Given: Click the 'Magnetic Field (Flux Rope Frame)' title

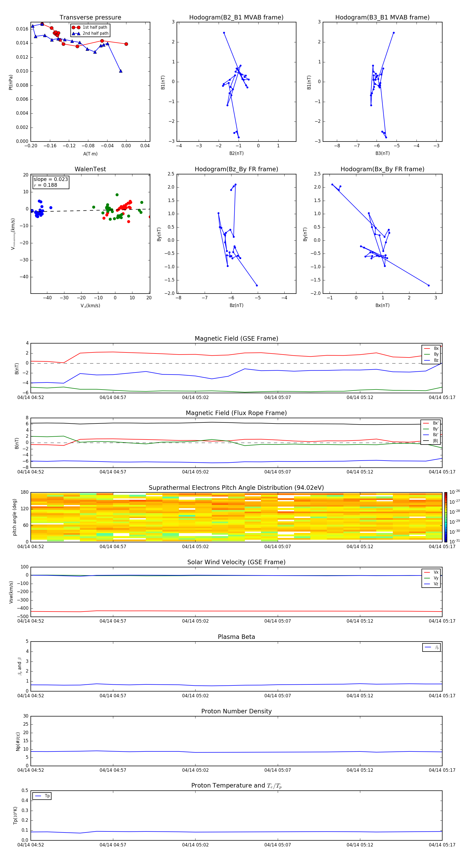Looking at the screenshot, I should [x=236, y=413].
